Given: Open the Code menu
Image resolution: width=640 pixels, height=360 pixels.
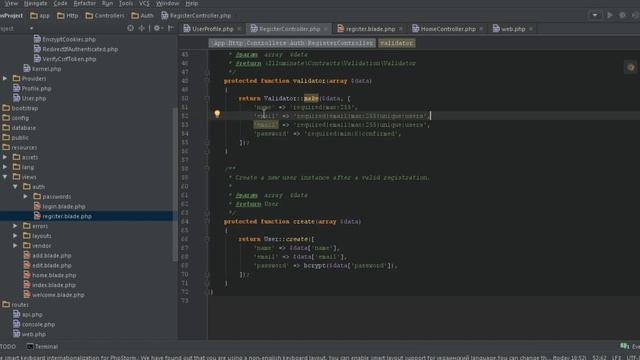Looking at the screenshot, I should click(60, 3).
